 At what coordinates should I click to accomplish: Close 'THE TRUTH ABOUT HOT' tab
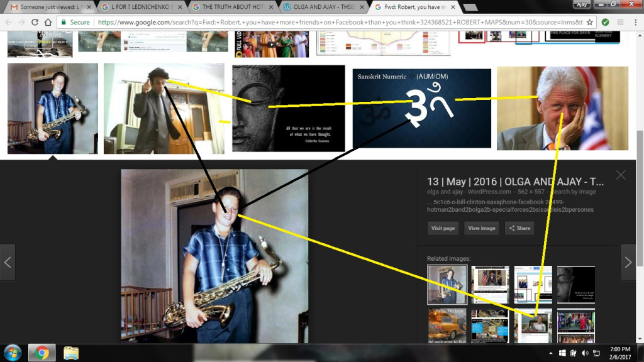click(271, 7)
